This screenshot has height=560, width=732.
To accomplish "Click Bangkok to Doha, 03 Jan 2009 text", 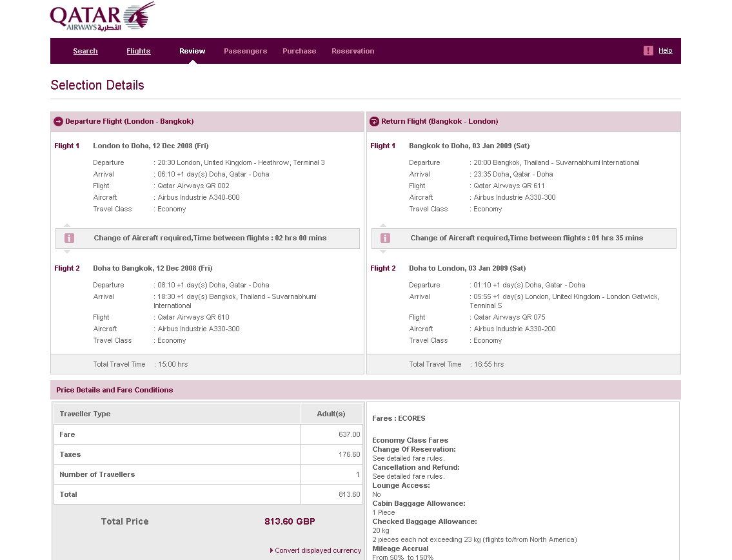I will coord(469,146).
